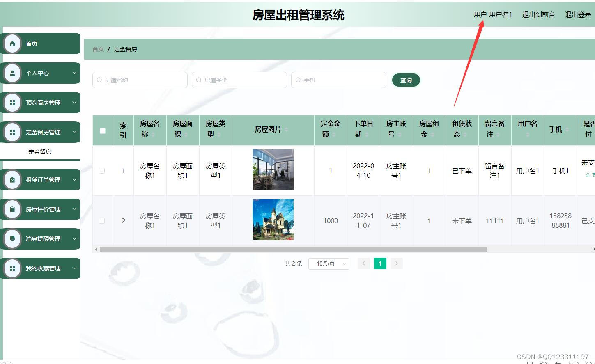Click the table horizontal scrollbar thumb
Image resolution: width=595 pixels, height=364 pixels.
[293, 249]
